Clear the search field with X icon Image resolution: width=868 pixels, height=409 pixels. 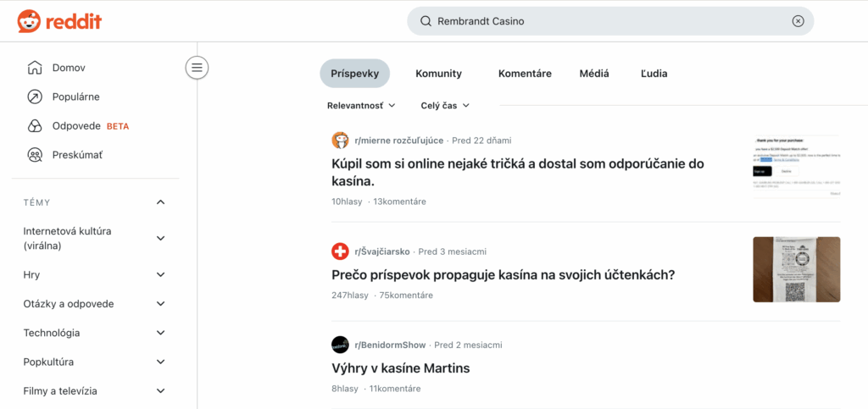click(798, 21)
